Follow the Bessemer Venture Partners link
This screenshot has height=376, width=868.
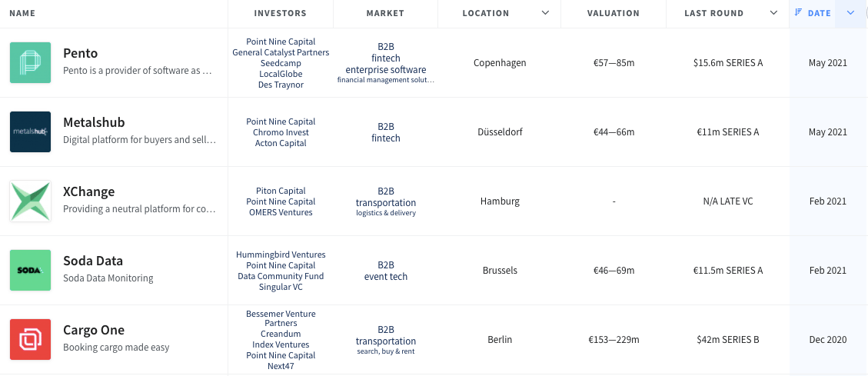click(281, 318)
